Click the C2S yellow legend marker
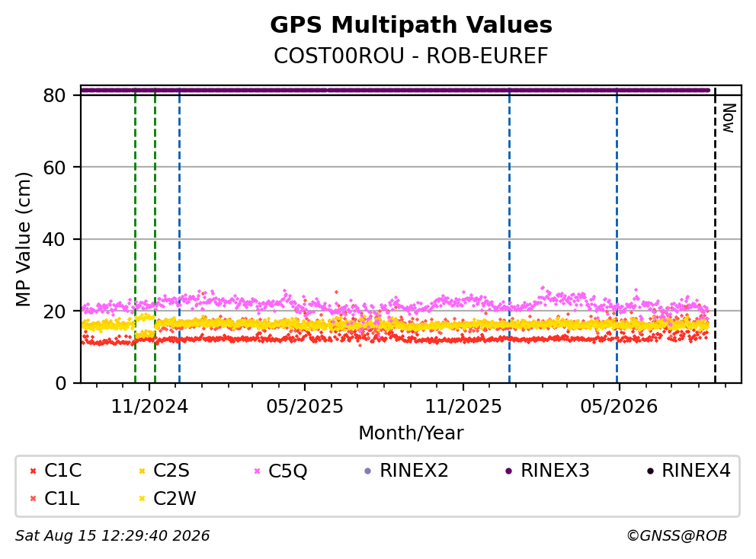This screenshot has width=756, height=559. (143, 471)
